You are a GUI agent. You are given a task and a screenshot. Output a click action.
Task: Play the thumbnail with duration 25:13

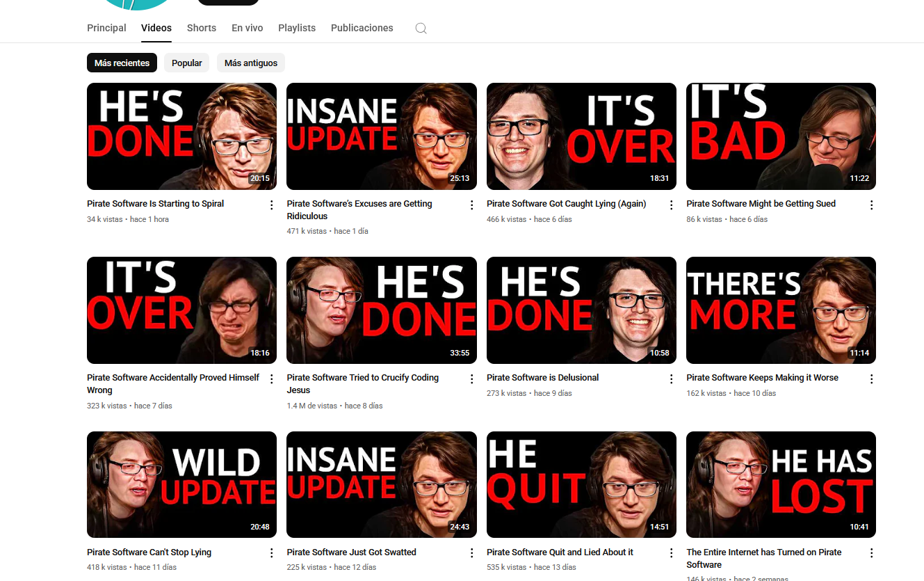pos(382,136)
